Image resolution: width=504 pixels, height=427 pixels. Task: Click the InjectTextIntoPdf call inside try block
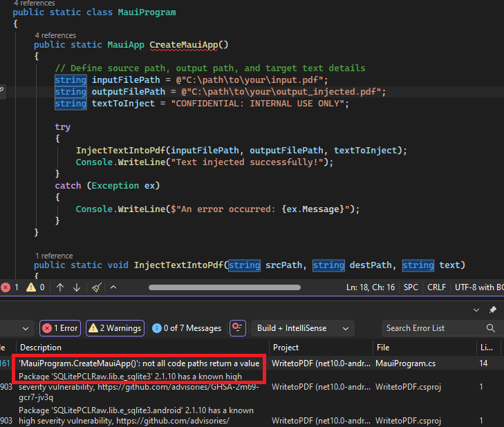(120, 151)
